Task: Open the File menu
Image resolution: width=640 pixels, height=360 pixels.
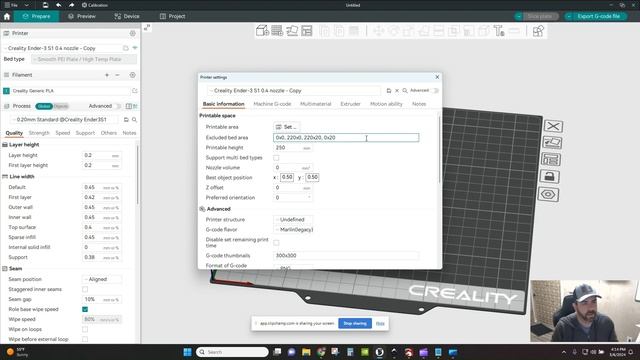Action: click(11, 5)
